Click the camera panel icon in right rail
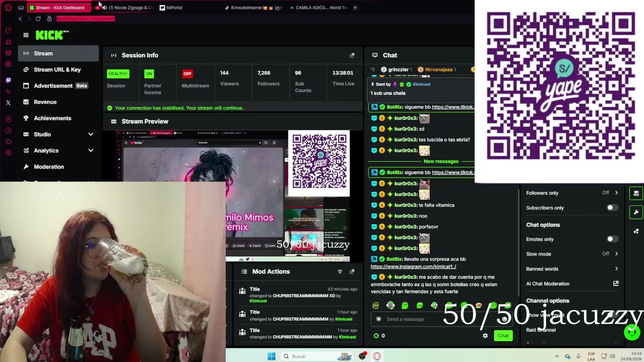This screenshot has height=362, width=644. 636,193
